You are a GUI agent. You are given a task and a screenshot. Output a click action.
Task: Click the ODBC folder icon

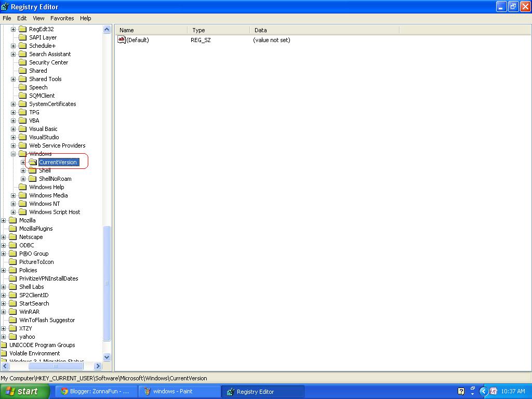click(13, 245)
